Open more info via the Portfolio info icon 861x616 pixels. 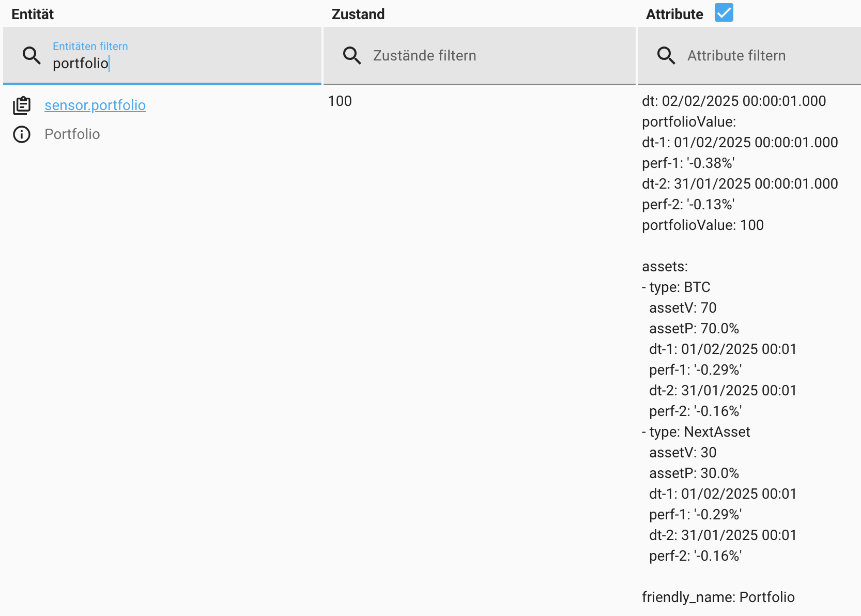tap(22, 134)
